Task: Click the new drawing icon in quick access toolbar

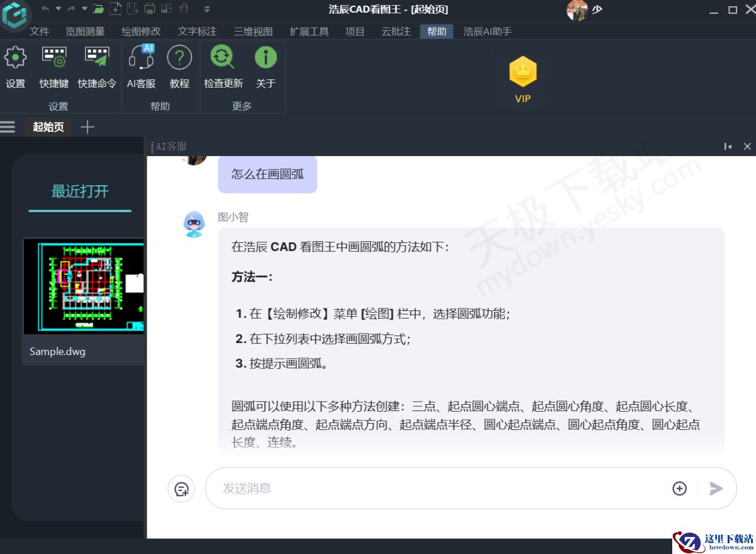Action: click(x=115, y=9)
